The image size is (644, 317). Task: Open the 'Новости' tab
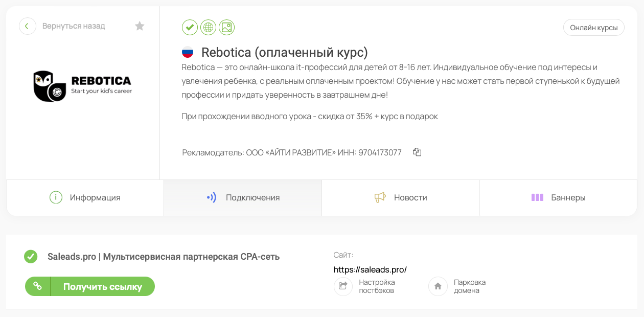401,197
